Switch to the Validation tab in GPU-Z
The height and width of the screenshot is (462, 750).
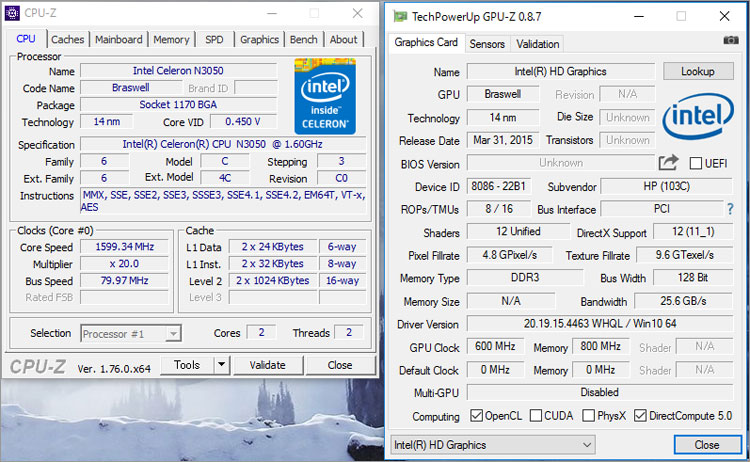538,44
